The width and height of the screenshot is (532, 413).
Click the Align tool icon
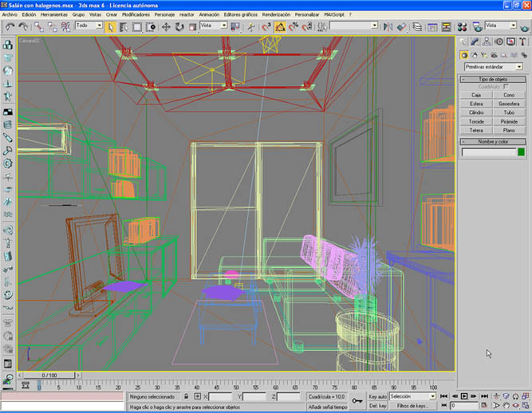[x=401, y=27]
